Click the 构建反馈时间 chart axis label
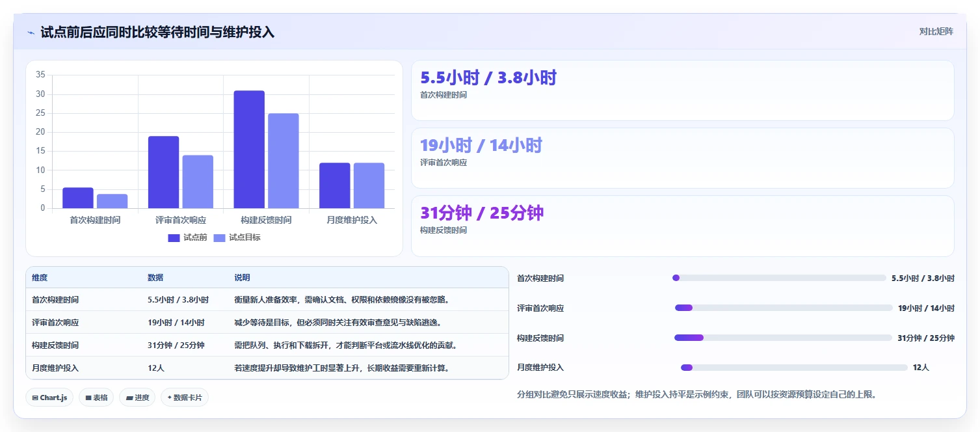980x432 pixels. (266, 220)
